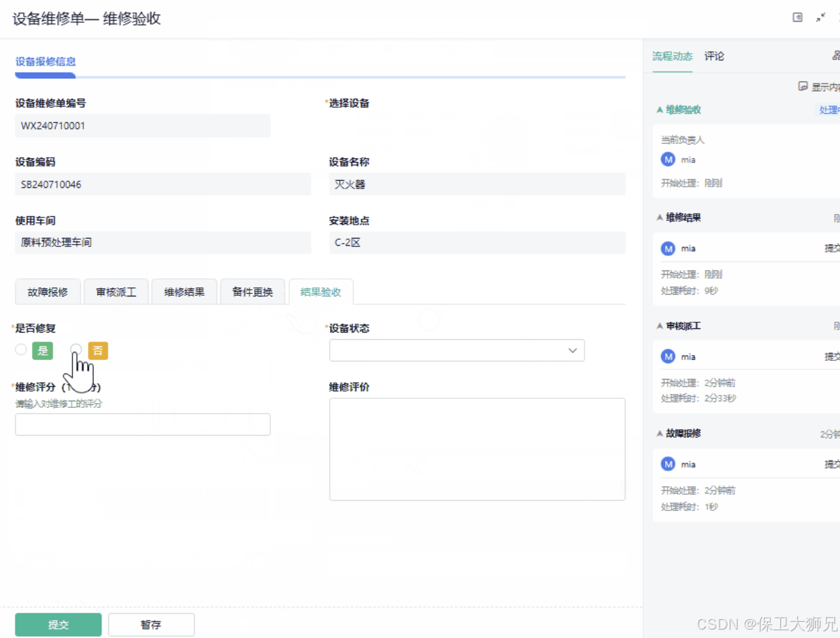Screen dimensions: 840x638
Task: Click the 设备维修单编号 field WX240710001
Action: pos(143,126)
